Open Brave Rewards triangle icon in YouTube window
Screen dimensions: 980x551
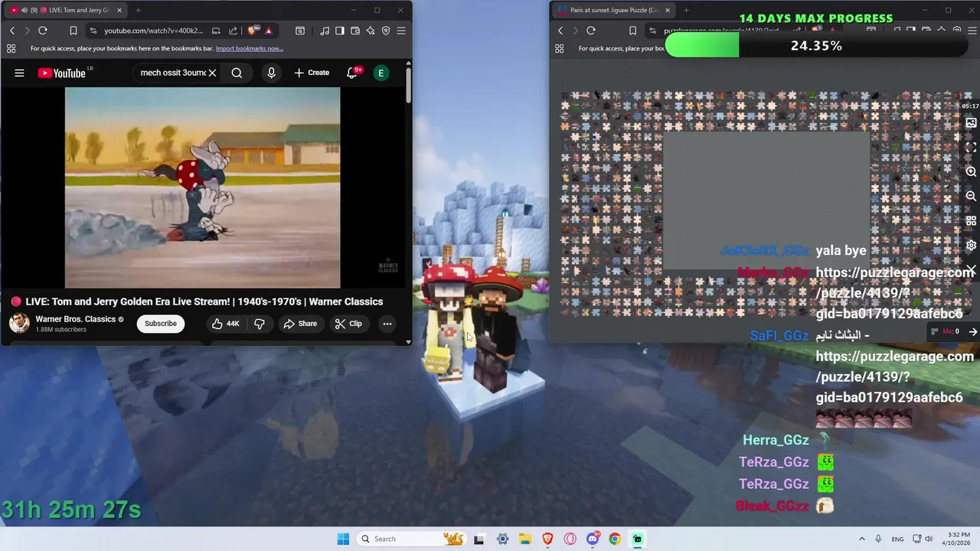click(x=268, y=31)
